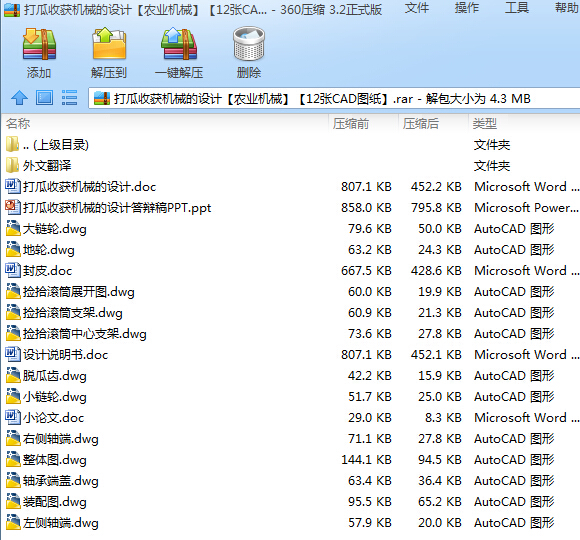Viewport: 580px width, 540px height.
Task: Click the 65.2 KB compressed size value
Action: coord(440,502)
